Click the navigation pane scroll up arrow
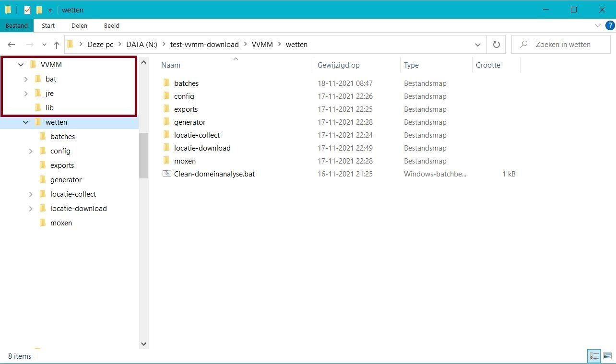 click(x=143, y=63)
